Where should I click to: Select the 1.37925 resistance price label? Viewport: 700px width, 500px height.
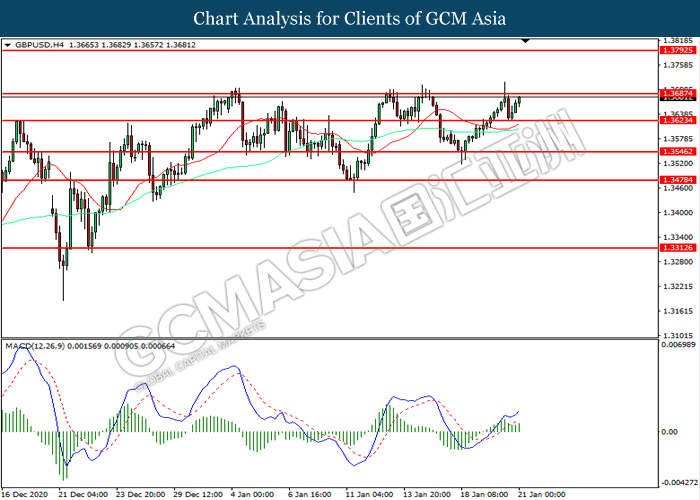[678, 50]
